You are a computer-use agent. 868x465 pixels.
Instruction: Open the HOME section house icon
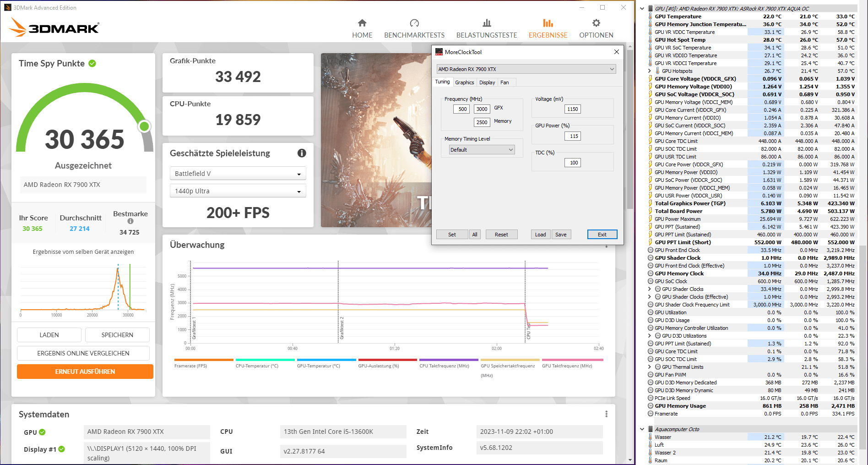click(x=362, y=23)
